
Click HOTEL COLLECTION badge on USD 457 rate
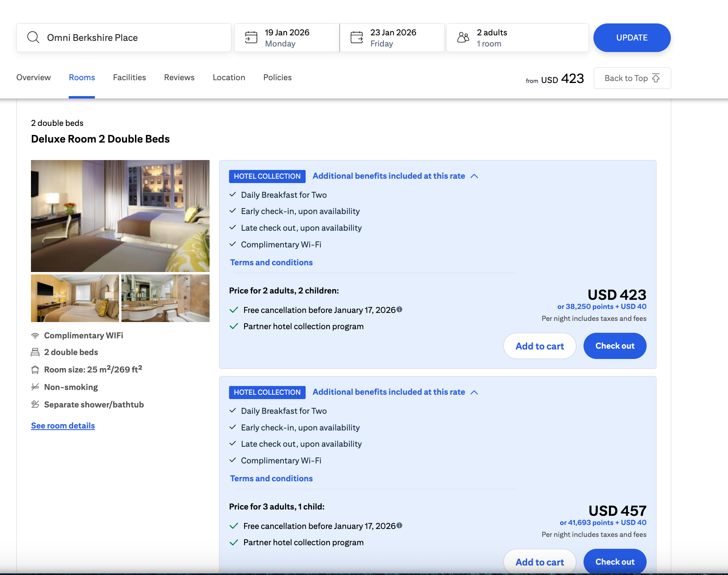tap(267, 392)
